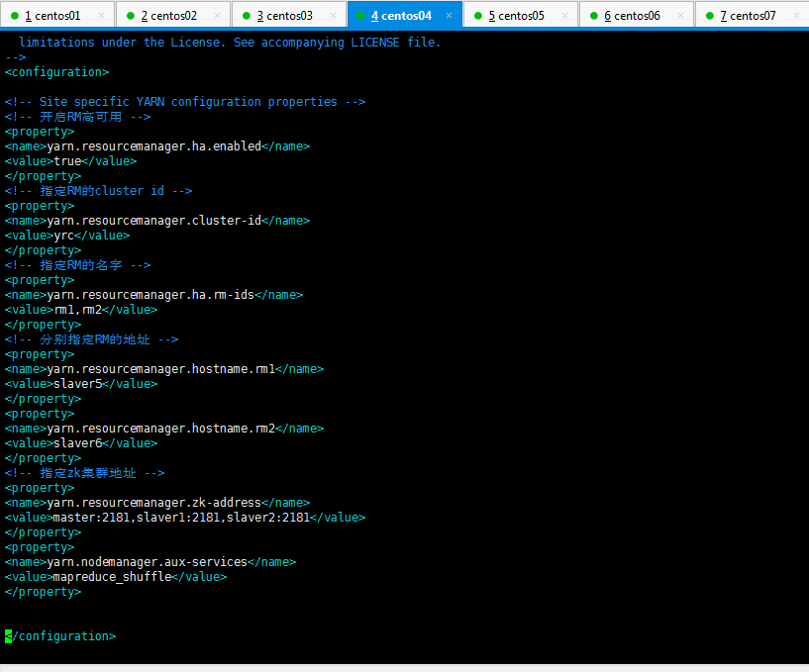This screenshot has height=672, width=809.
Task: Click the green status dot on centos01
Action: (x=15, y=16)
